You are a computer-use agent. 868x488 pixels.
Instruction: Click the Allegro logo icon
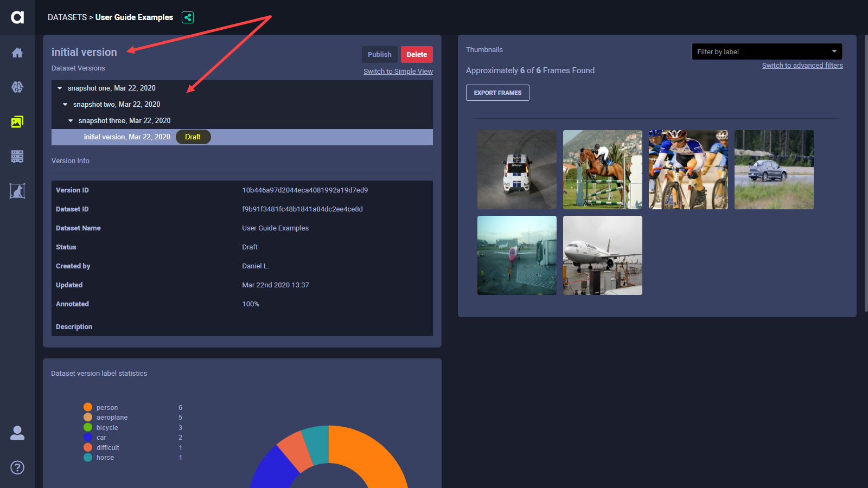coord(17,17)
